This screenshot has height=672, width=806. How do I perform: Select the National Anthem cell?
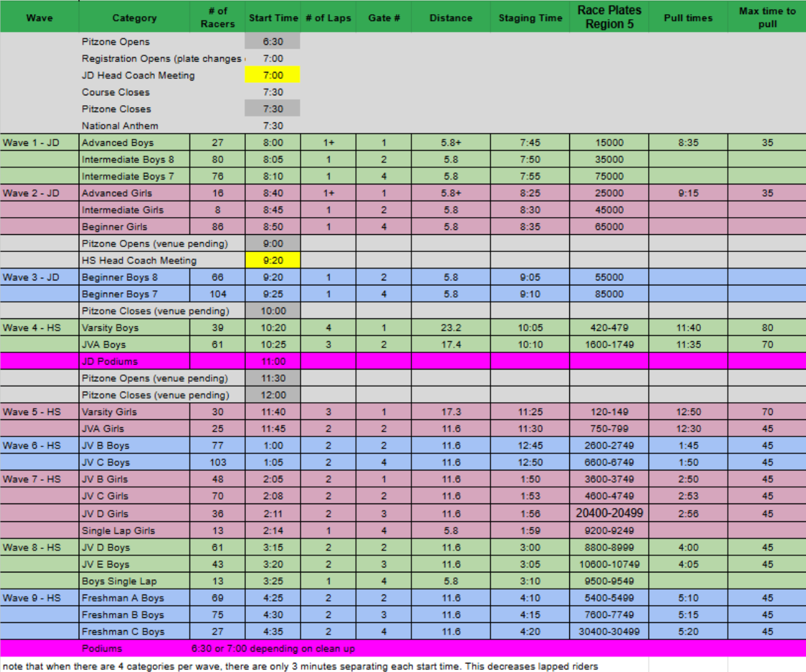point(120,125)
